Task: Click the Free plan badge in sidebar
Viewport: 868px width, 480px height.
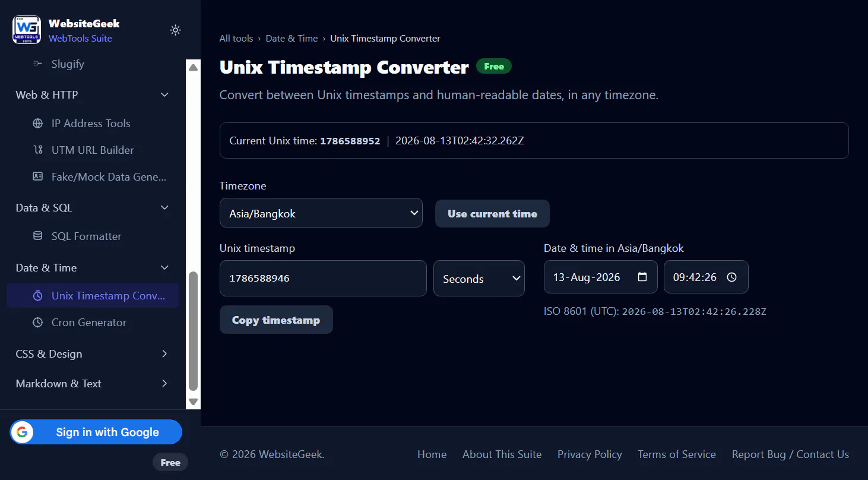Action: pos(170,462)
